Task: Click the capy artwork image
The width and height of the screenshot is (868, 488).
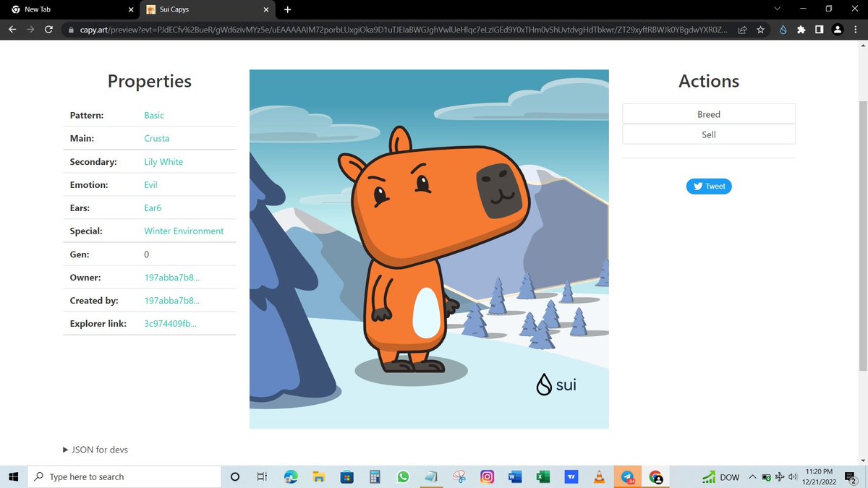Action: [429, 249]
